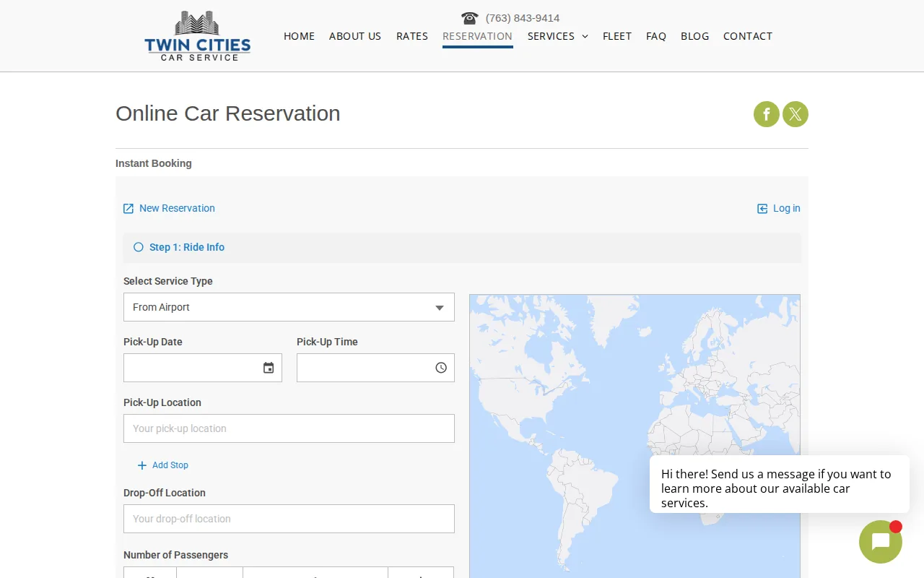Click the New Reservation link

pyautogui.click(x=177, y=208)
